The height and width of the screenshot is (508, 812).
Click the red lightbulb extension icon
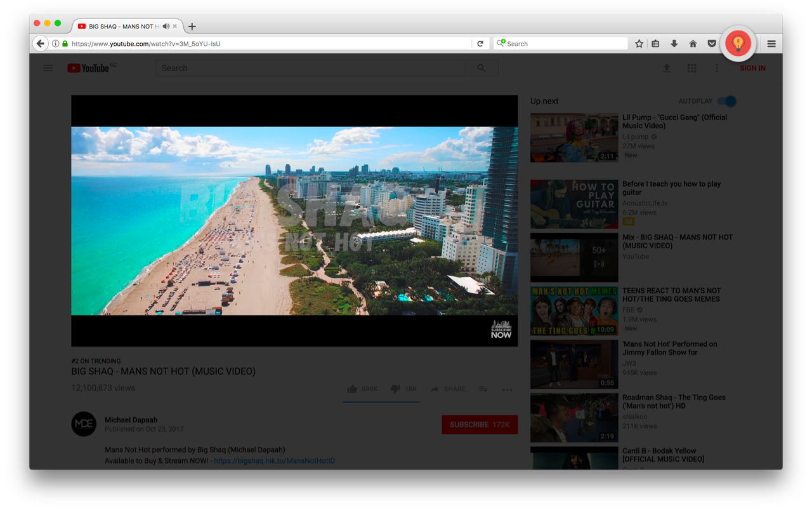pos(738,43)
